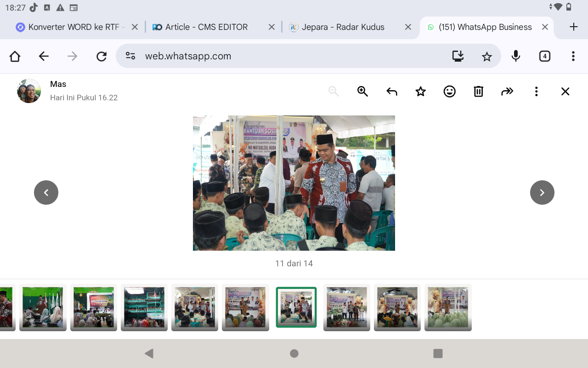Open site information icon in address bar
588x368 pixels.
pyautogui.click(x=130, y=56)
